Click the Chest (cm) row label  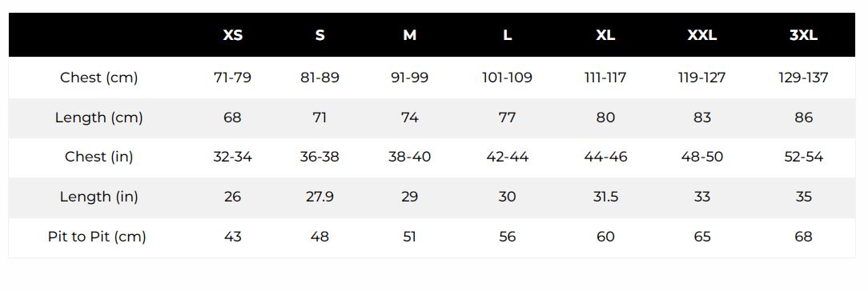point(99,78)
